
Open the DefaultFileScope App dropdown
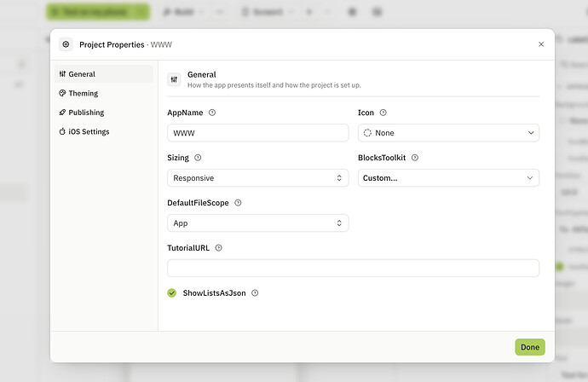258,223
